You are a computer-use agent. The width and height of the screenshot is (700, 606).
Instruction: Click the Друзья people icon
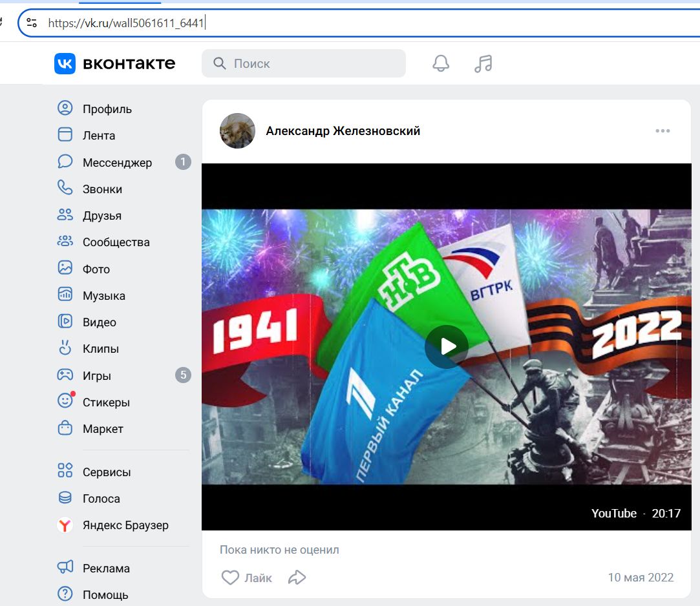(65, 214)
